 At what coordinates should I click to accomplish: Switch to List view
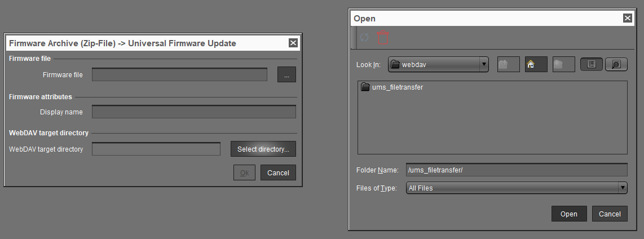pos(591,64)
